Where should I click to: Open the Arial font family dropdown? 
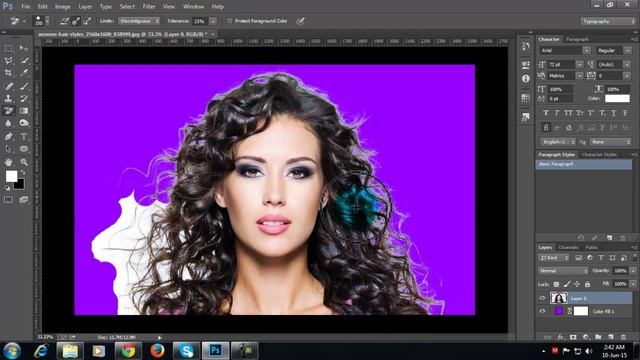pos(587,51)
